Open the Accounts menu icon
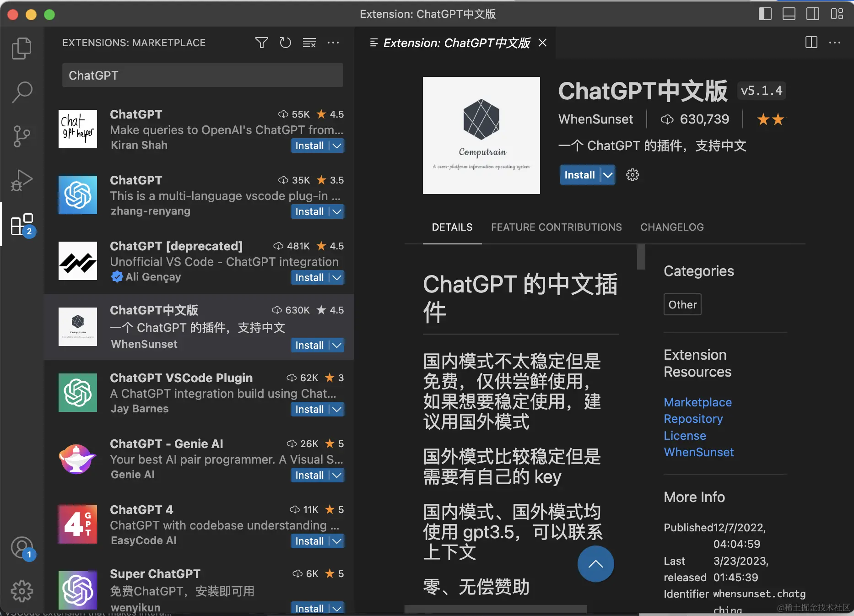Image resolution: width=854 pixels, height=616 pixels. click(x=22, y=548)
